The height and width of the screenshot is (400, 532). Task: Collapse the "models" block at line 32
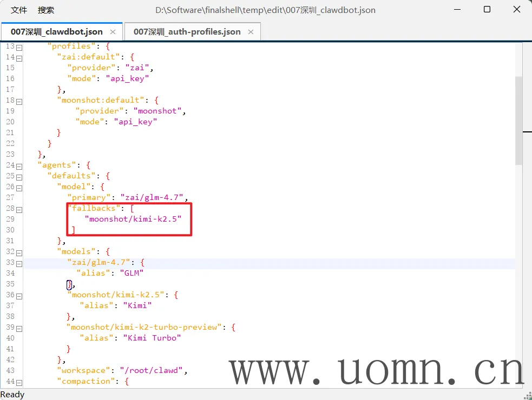(x=19, y=252)
